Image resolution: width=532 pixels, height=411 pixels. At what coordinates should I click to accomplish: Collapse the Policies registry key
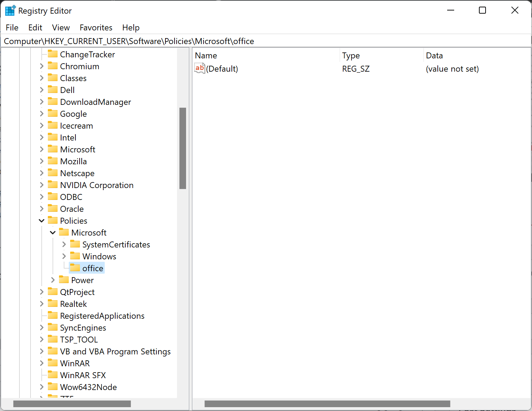(x=42, y=220)
